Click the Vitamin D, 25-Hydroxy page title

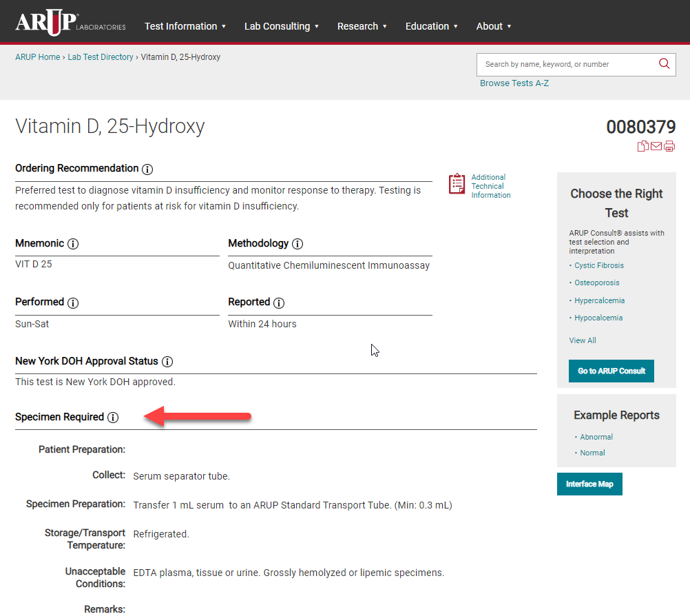pos(110,126)
